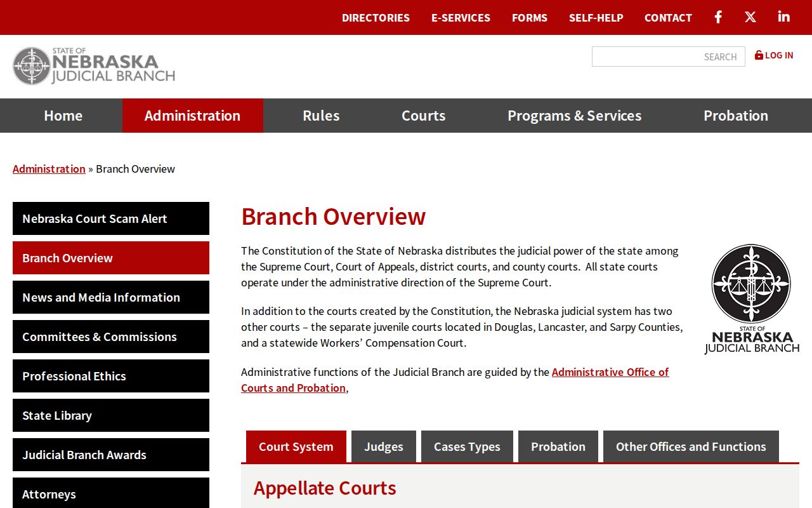
Task: Open the Facebook page icon
Action: point(718,17)
